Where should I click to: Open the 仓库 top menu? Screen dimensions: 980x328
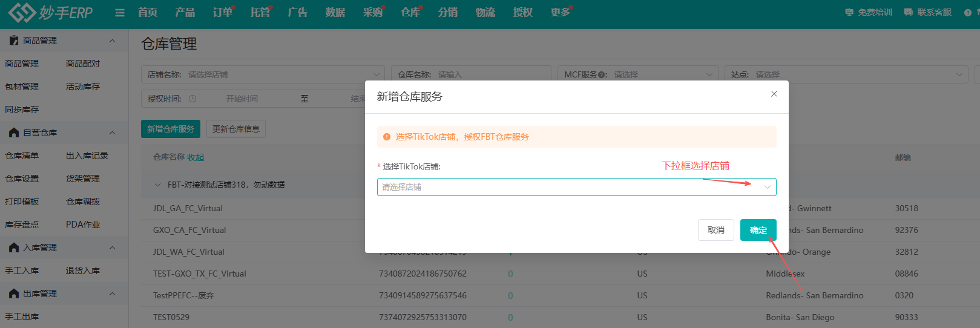tap(410, 12)
